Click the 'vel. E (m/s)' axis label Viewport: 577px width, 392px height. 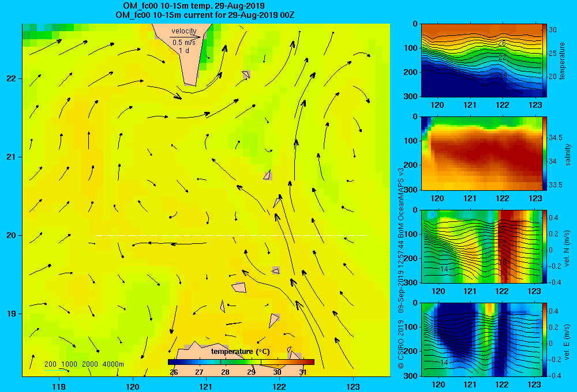(567, 341)
